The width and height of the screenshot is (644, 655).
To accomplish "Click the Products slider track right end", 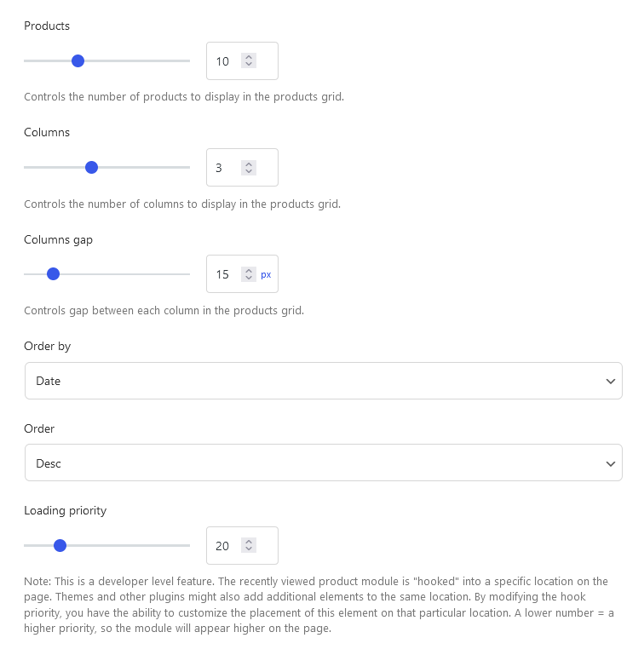I will [x=187, y=60].
